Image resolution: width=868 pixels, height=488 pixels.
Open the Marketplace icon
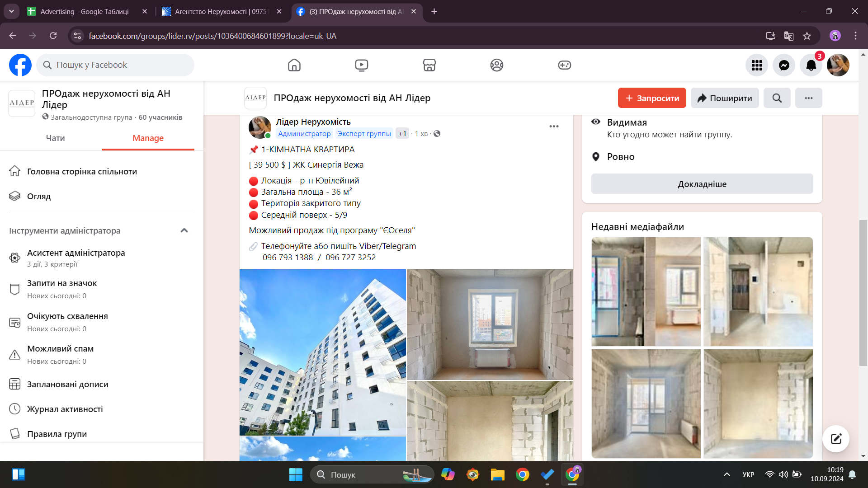pyautogui.click(x=429, y=65)
